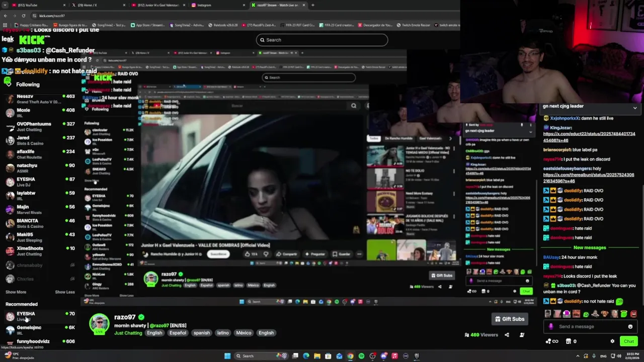Switch to the Instagram tab
The width and height of the screenshot is (644, 362).
click(218, 5)
